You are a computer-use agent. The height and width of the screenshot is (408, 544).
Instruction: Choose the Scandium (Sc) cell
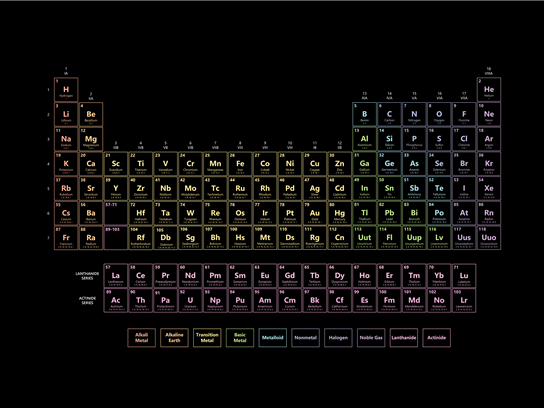pos(116,164)
